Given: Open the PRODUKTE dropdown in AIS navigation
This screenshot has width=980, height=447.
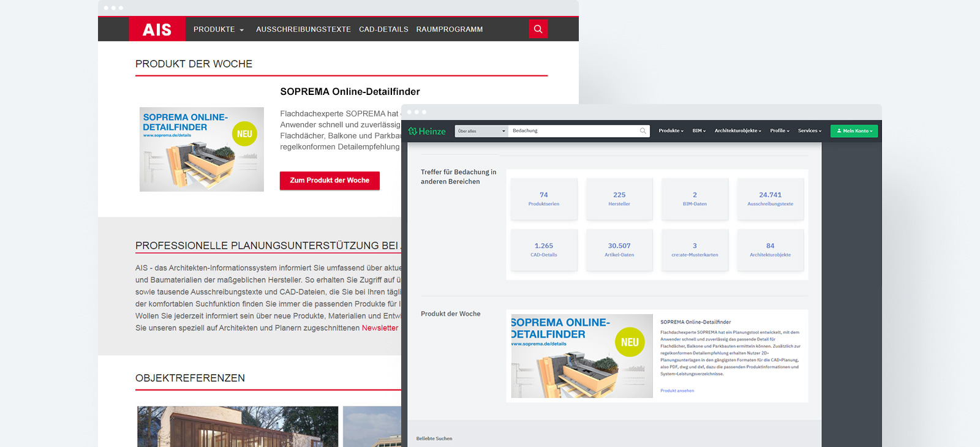Looking at the screenshot, I should tap(219, 29).
